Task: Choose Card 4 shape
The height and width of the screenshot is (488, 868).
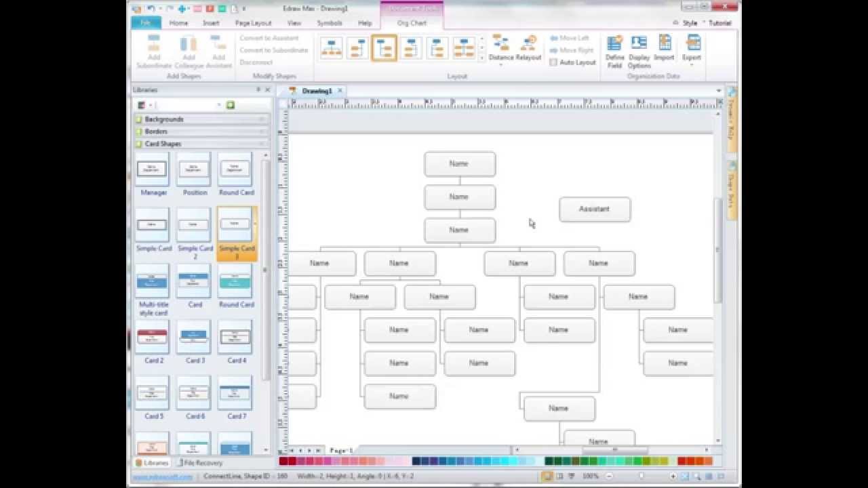Action: [x=236, y=337]
